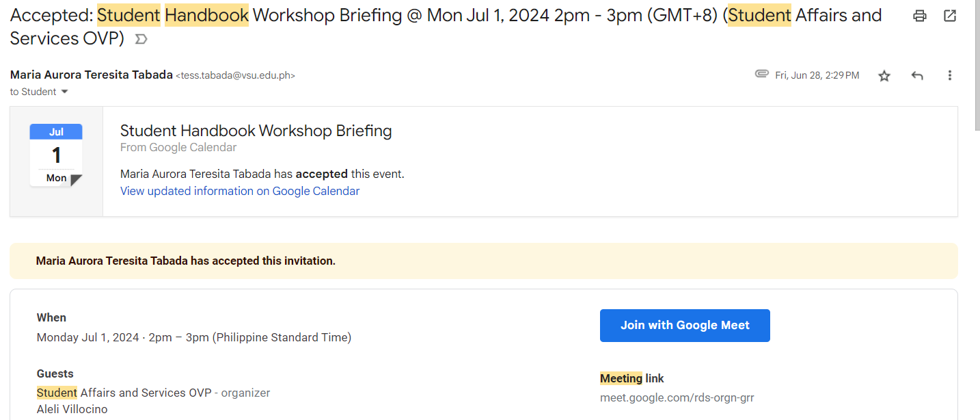Viewport: 980px width, 420px height.
Task: Click the Jul 1 calendar date icon
Action: pyautogui.click(x=56, y=155)
